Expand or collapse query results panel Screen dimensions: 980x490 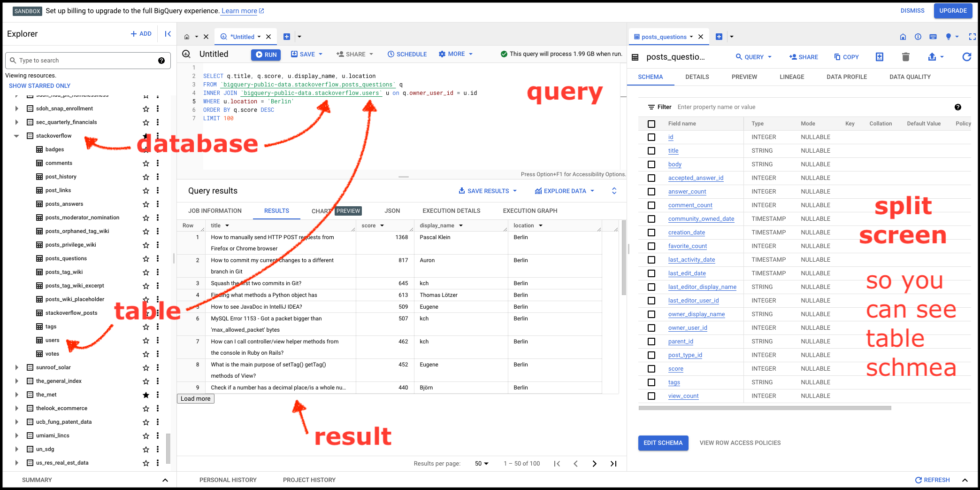coord(614,191)
